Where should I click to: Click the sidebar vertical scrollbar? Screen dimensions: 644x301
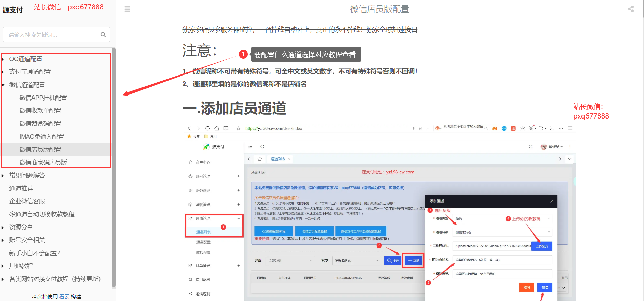(114, 168)
